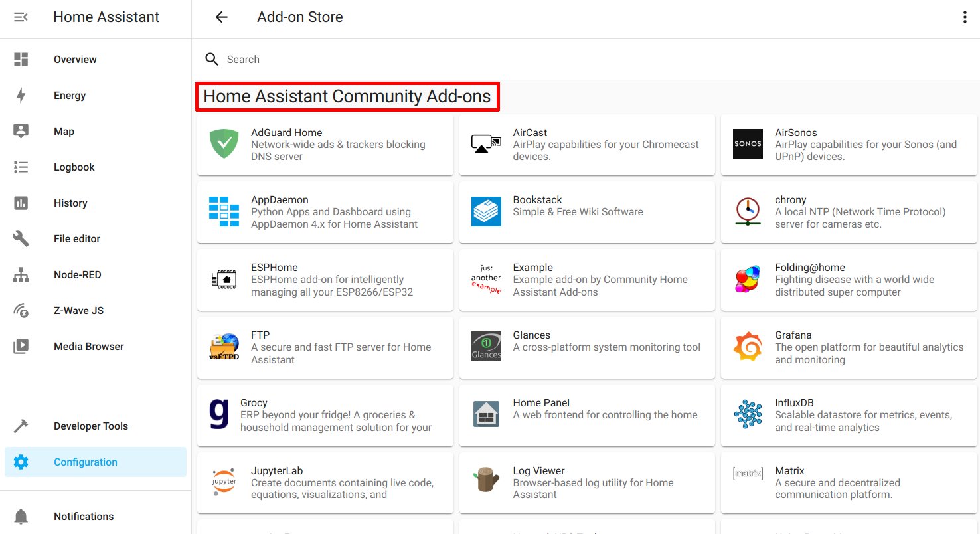Viewport: 980px width, 534px height.
Task: Click the search magnifier icon
Action: coord(212,60)
